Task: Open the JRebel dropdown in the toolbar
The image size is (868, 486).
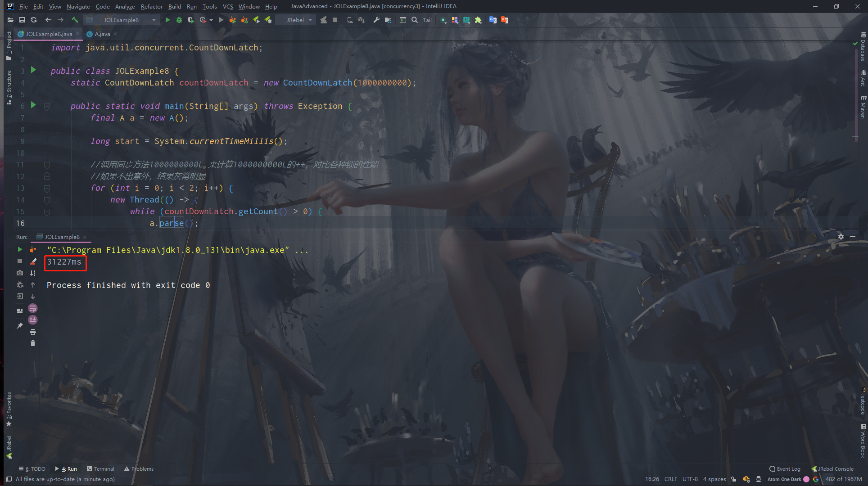Action: [x=295, y=20]
